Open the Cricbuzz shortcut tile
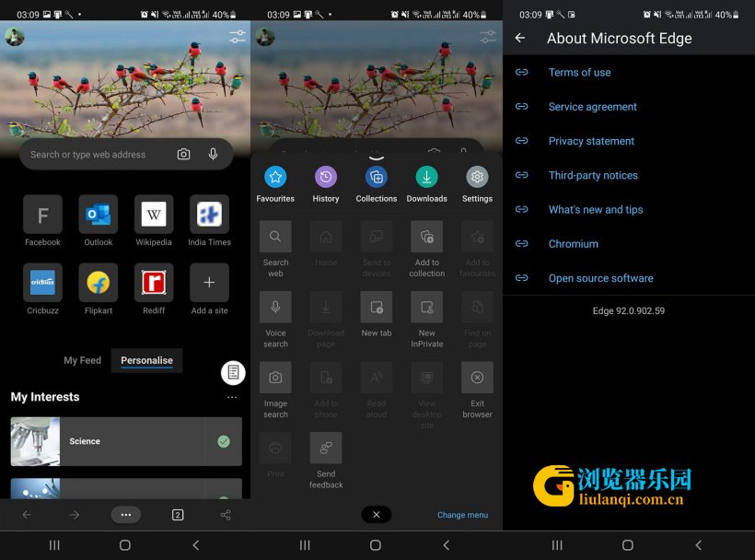 (43, 283)
